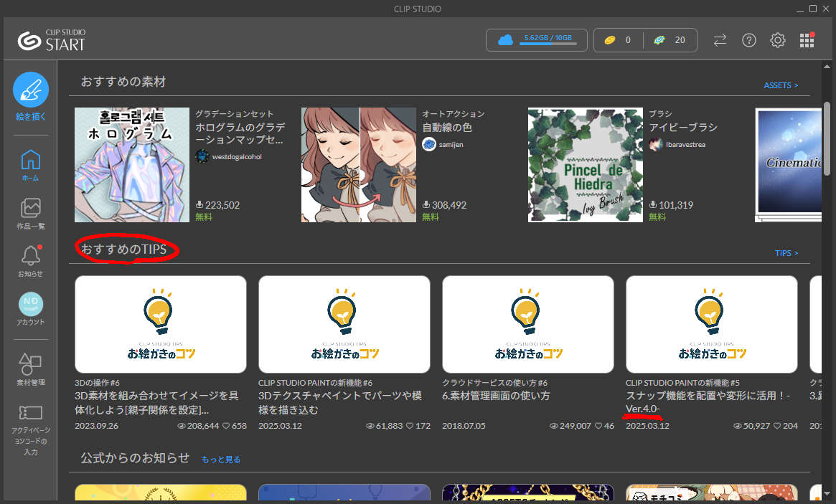Click the cloud sync transfer arrows icon
This screenshot has width=836, height=504.
pos(720,40)
